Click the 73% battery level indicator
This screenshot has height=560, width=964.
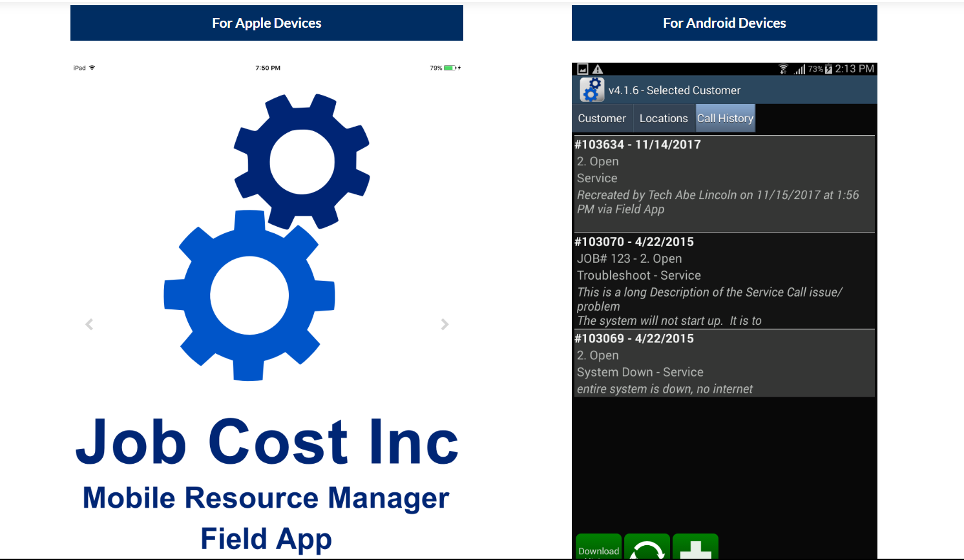[815, 69]
